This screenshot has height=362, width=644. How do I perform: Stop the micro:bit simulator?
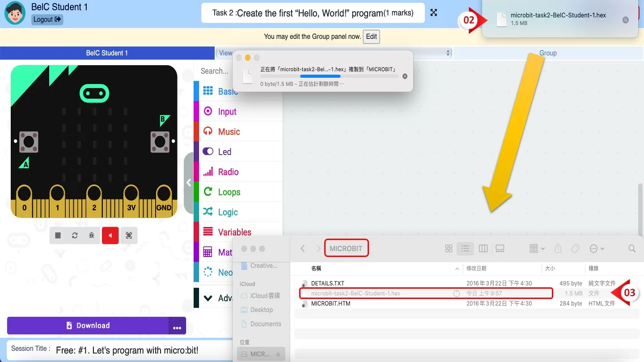point(58,236)
